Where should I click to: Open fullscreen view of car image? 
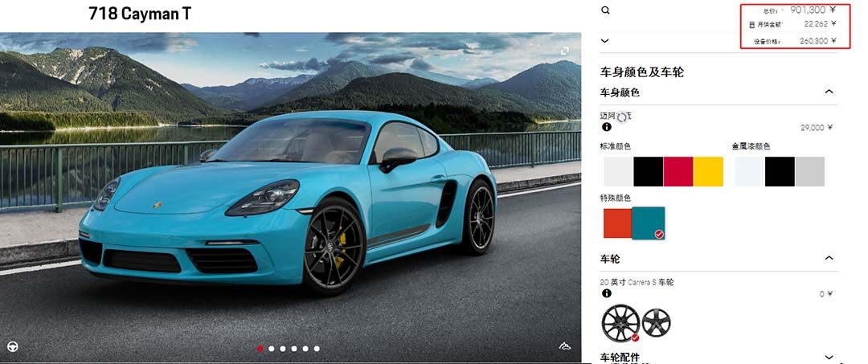(565, 51)
